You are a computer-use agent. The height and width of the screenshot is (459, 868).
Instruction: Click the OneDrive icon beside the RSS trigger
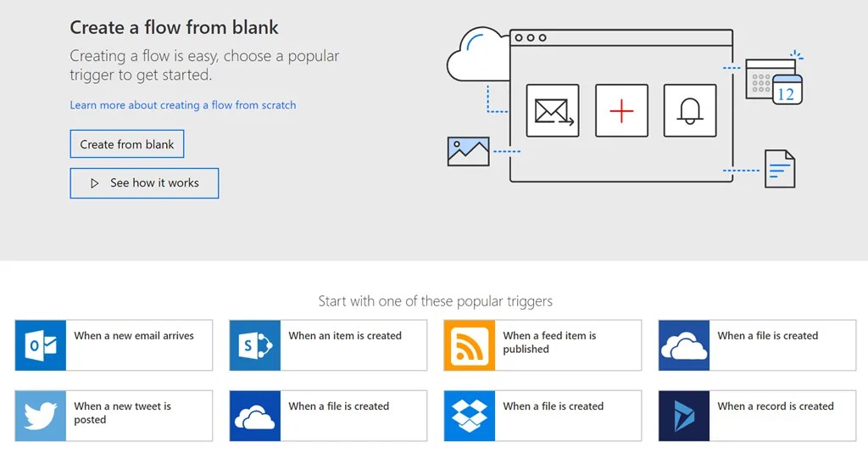684,344
